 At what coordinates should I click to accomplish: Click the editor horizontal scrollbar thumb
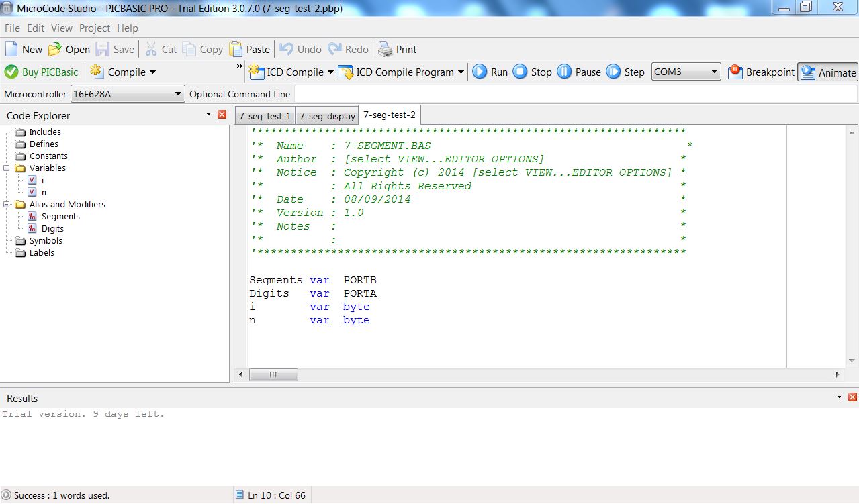click(x=273, y=374)
